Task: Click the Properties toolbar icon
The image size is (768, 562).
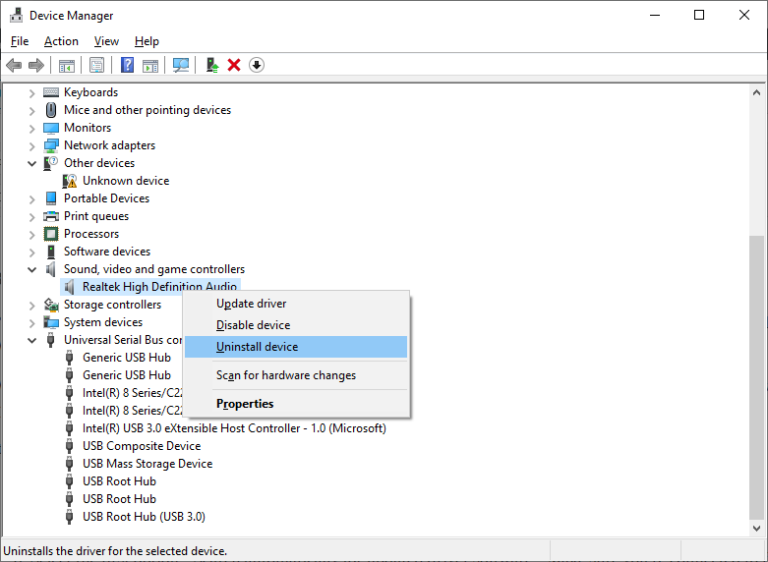Action: tap(97, 65)
